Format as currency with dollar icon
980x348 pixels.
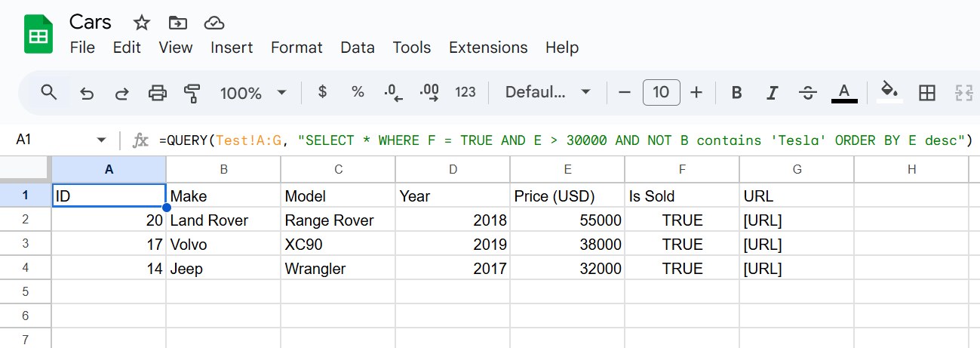[x=323, y=92]
